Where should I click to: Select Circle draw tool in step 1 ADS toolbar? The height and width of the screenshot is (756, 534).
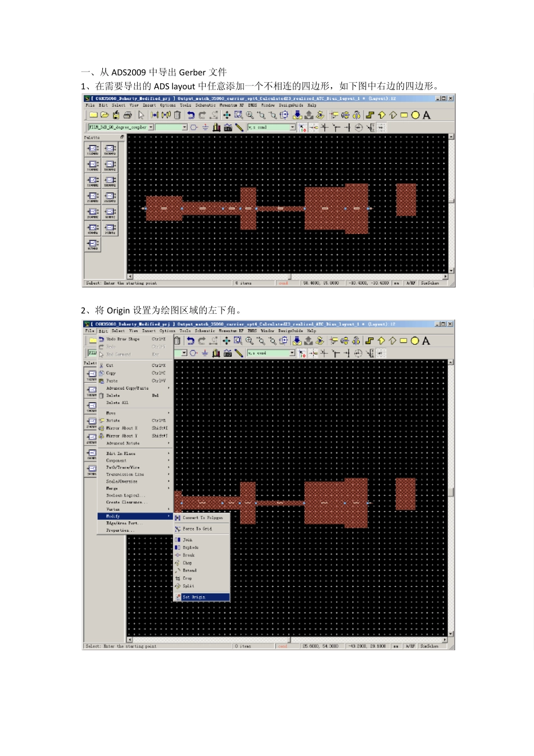pos(415,115)
